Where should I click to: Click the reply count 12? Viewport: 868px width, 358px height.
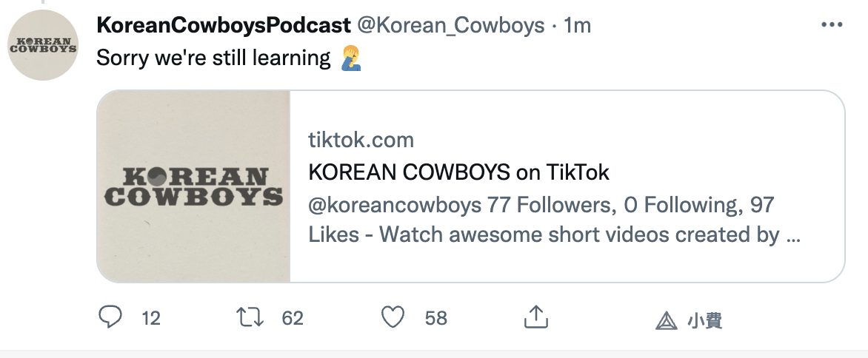[150, 318]
